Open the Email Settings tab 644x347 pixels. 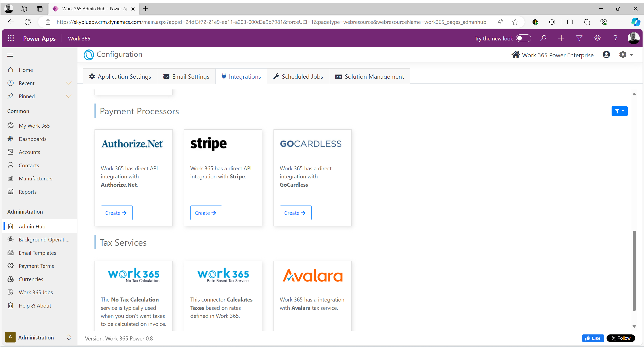186,76
